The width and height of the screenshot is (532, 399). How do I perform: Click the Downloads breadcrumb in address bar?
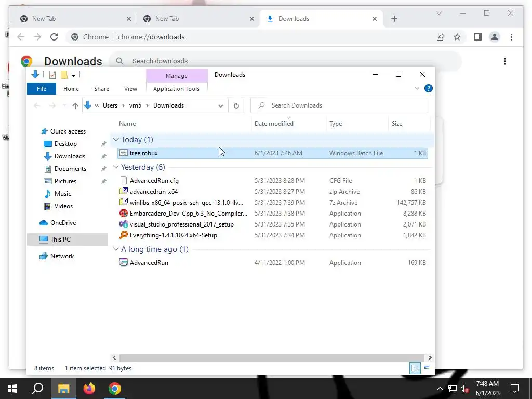click(x=169, y=105)
